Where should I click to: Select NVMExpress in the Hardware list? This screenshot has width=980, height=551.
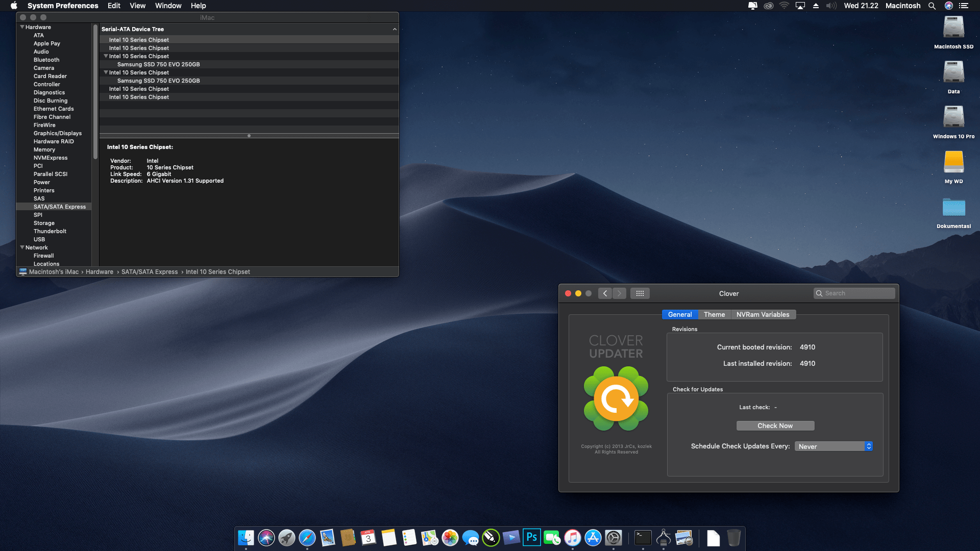tap(50, 158)
